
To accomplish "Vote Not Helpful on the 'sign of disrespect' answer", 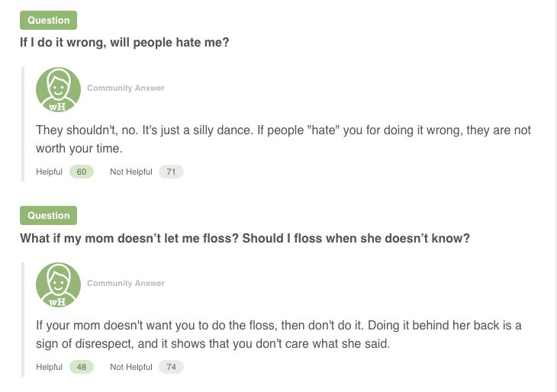I will tap(131, 367).
